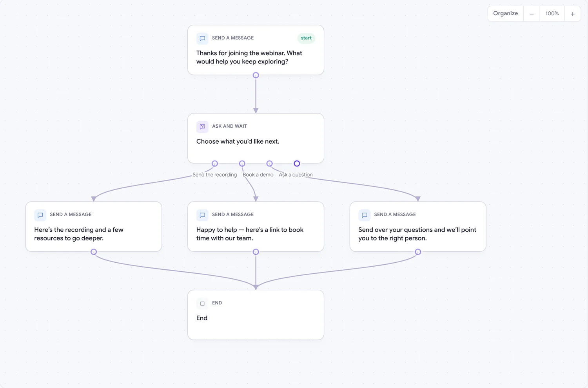Viewport: 588px width, 388px height.
Task: Click the 100% zoom level
Action: 552,14
